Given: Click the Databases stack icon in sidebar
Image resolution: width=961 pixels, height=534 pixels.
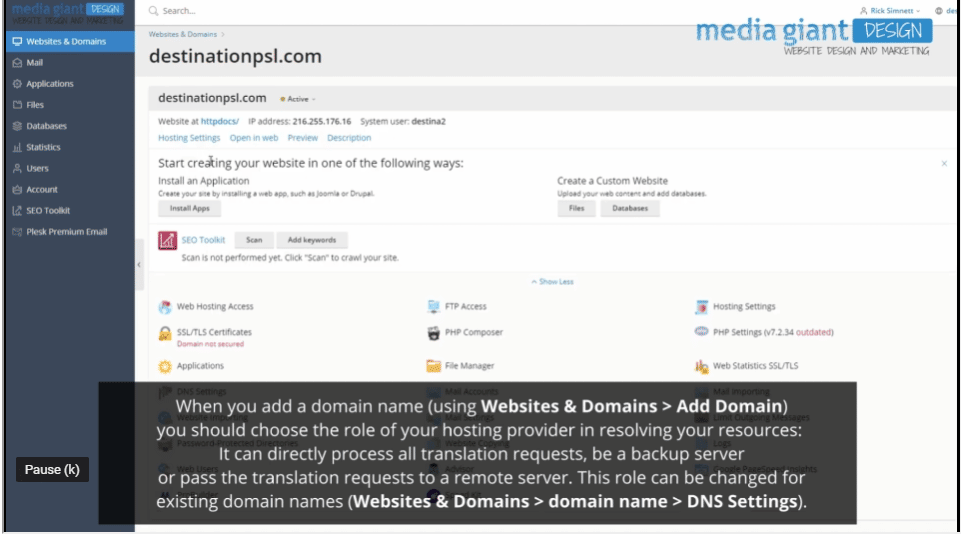Looking at the screenshot, I should coord(17,126).
